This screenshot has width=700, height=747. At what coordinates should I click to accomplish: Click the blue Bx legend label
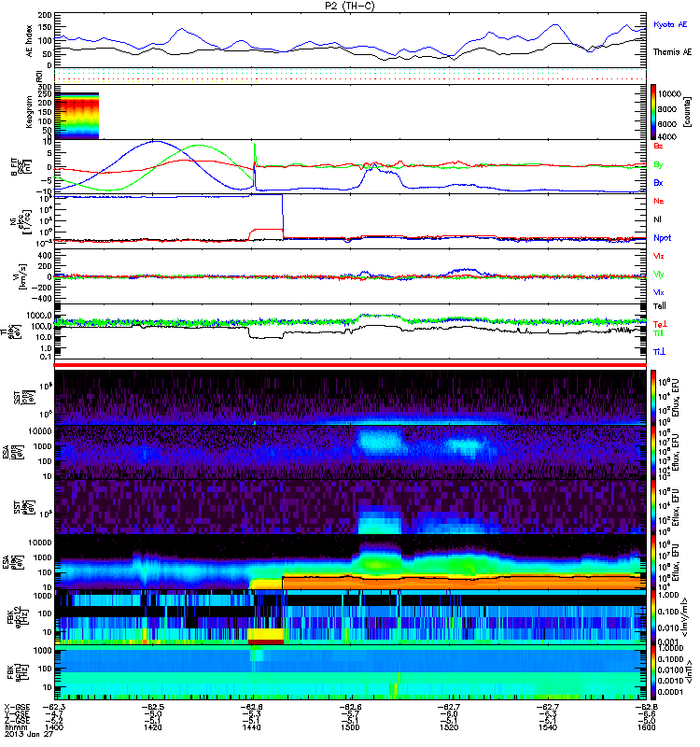658,183
